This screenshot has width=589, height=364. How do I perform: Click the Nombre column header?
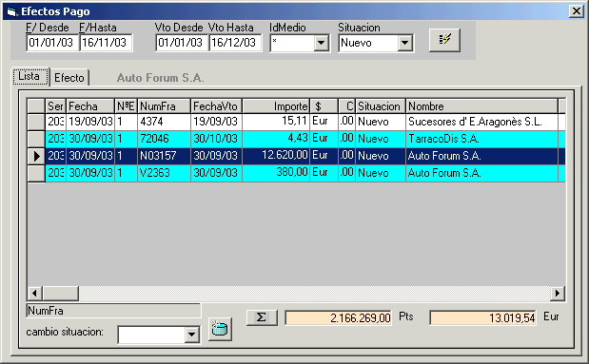point(481,106)
